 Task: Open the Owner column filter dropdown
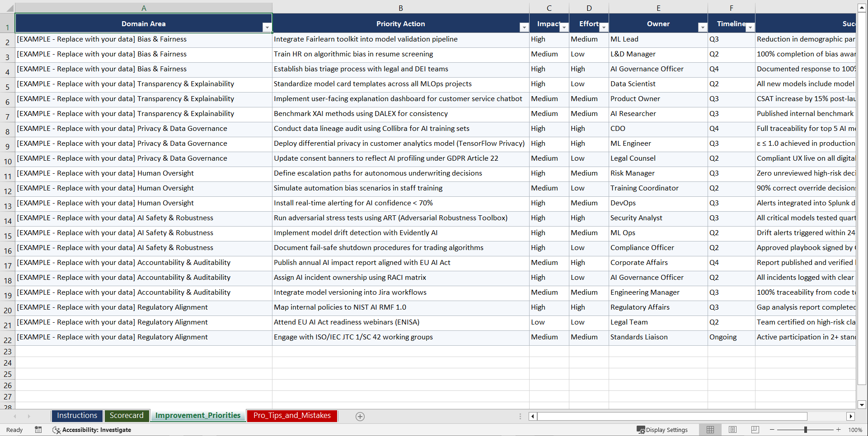[x=703, y=28]
